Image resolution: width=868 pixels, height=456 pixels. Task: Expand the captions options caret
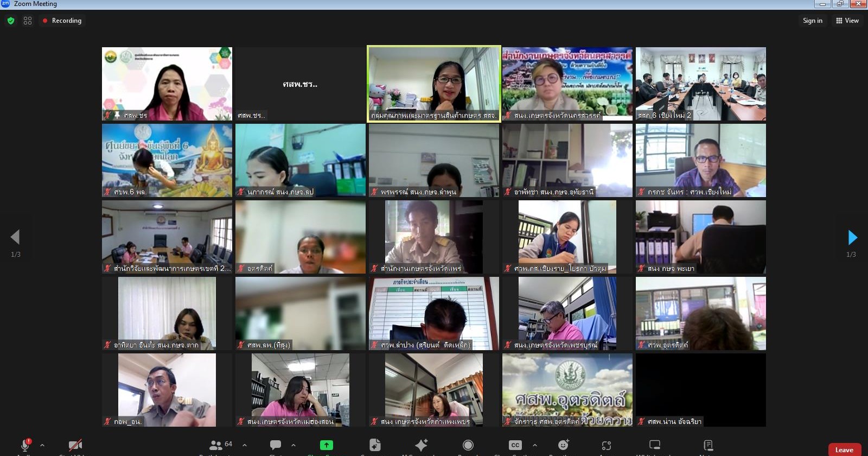[535, 445]
